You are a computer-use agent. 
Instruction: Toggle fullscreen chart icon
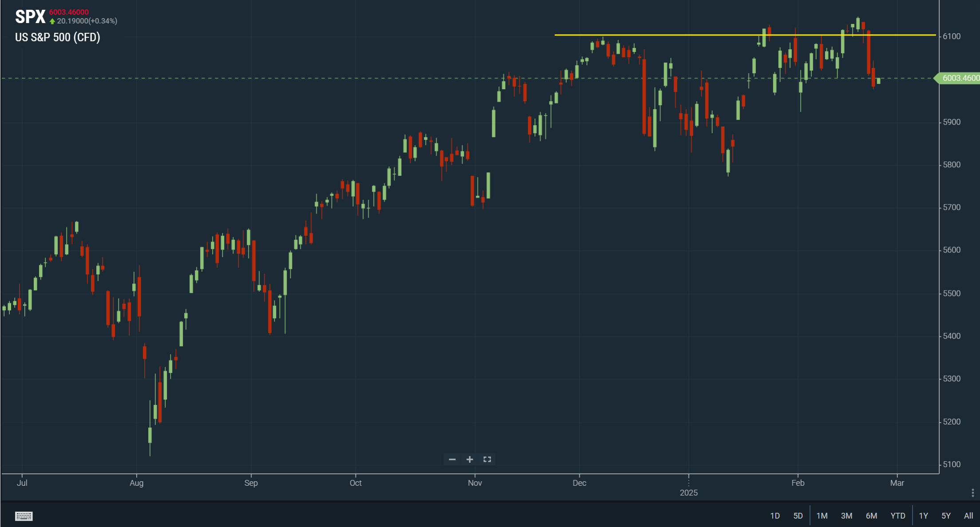[x=487, y=459]
